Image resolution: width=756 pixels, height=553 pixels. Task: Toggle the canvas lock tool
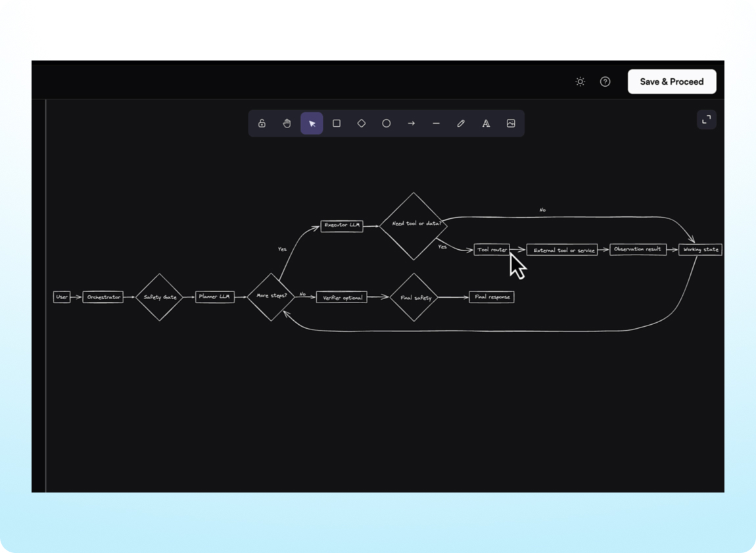click(262, 124)
